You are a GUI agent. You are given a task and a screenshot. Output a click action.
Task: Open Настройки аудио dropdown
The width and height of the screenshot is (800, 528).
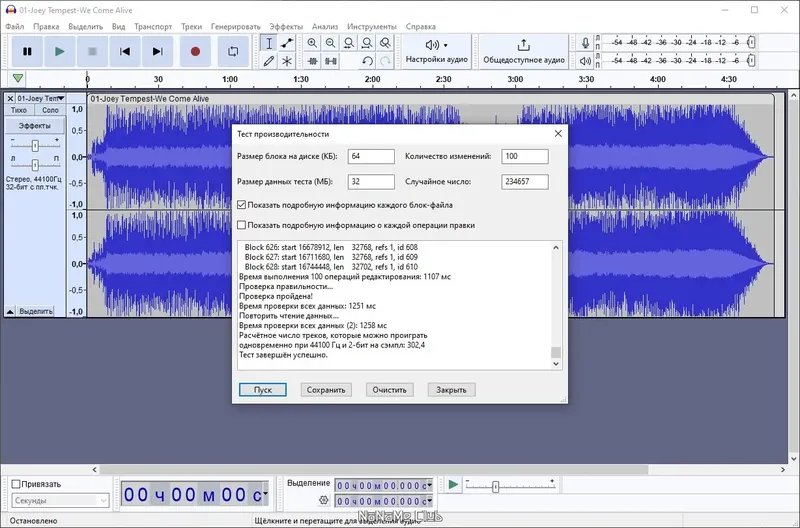pos(437,52)
